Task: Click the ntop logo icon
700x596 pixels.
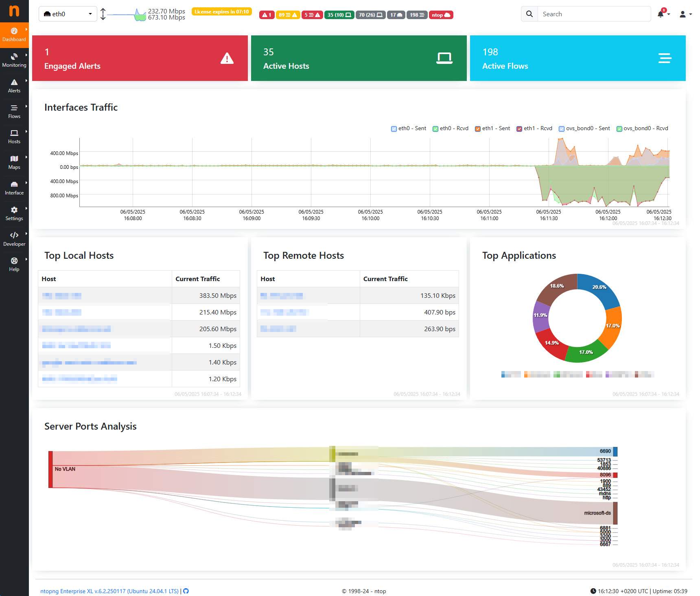Action: [14, 11]
